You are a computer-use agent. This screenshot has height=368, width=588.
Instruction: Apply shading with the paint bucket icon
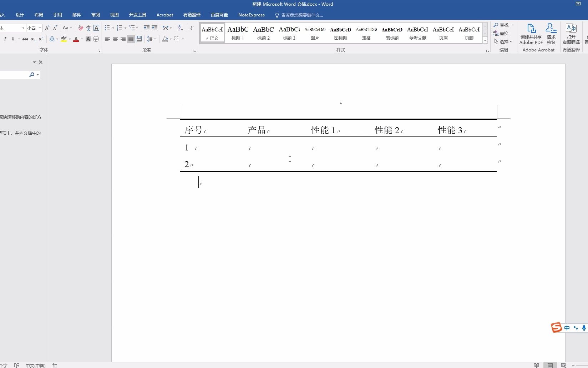(165, 39)
